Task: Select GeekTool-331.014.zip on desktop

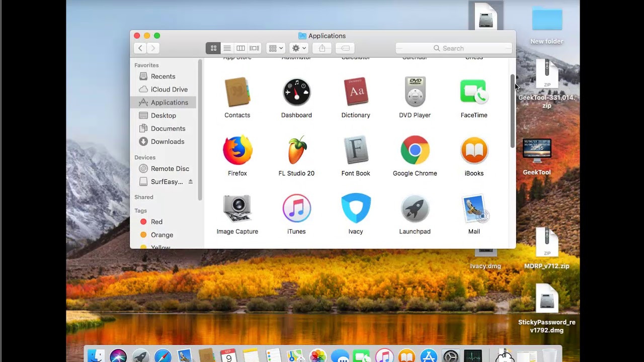Action: coord(547,83)
